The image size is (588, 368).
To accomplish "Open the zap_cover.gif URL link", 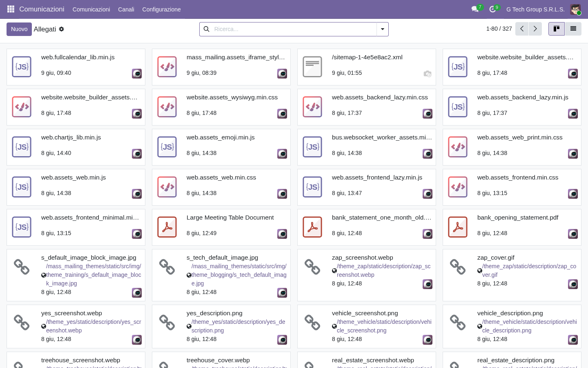I will (x=529, y=271).
